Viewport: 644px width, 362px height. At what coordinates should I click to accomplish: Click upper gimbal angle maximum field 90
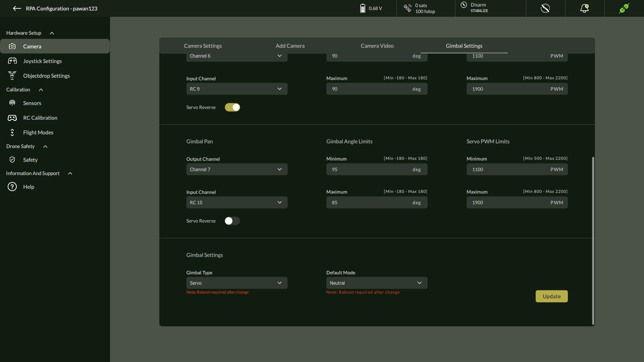click(x=377, y=89)
